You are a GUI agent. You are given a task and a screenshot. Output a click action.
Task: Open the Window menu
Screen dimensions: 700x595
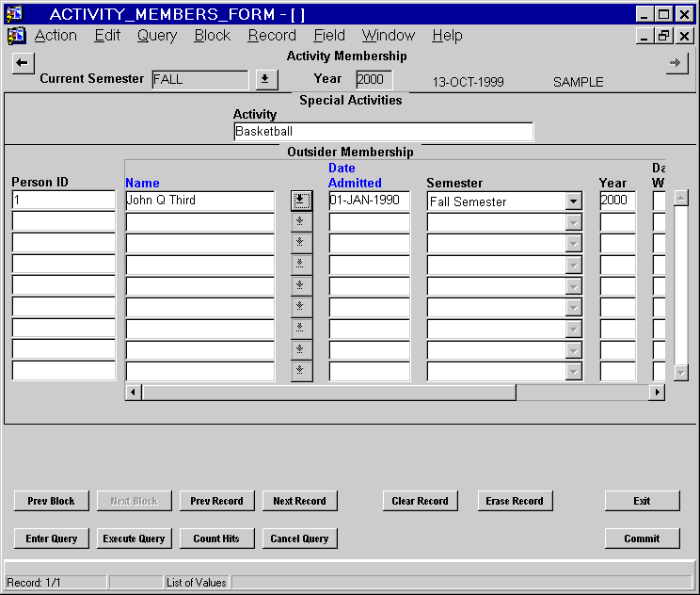[x=389, y=35]
